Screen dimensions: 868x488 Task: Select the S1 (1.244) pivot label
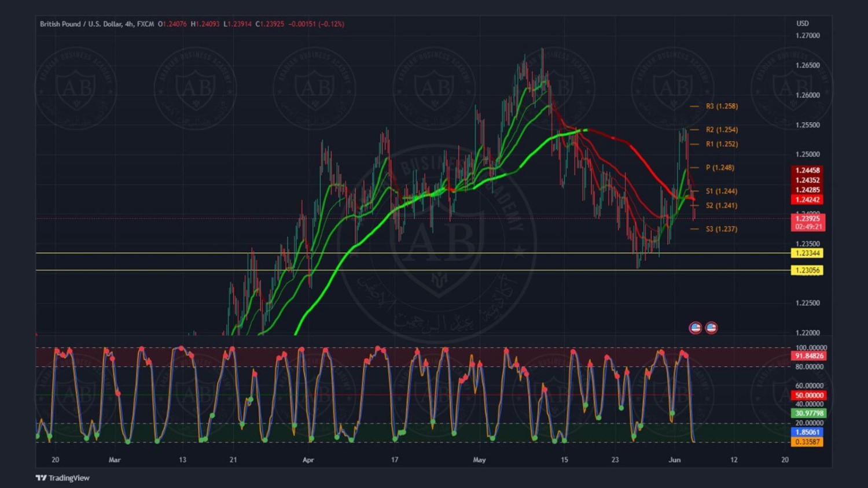pyautogui.click(x=722, y=191)
